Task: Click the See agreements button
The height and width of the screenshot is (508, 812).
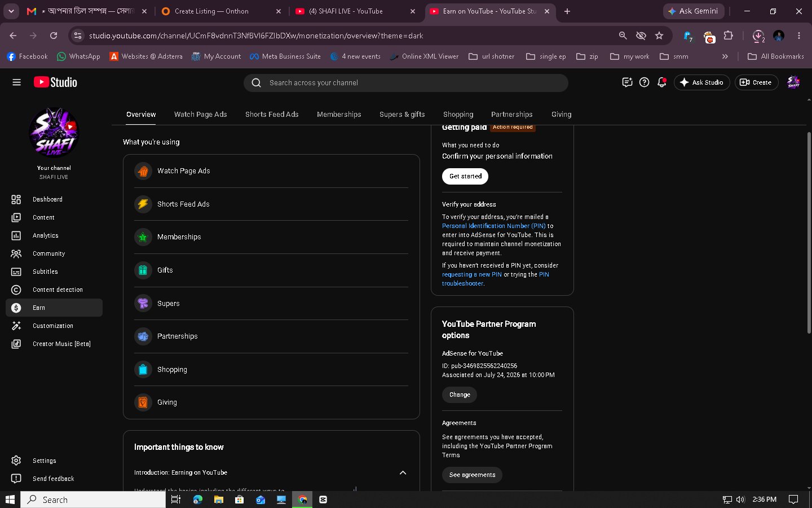Action: [472, 475]
